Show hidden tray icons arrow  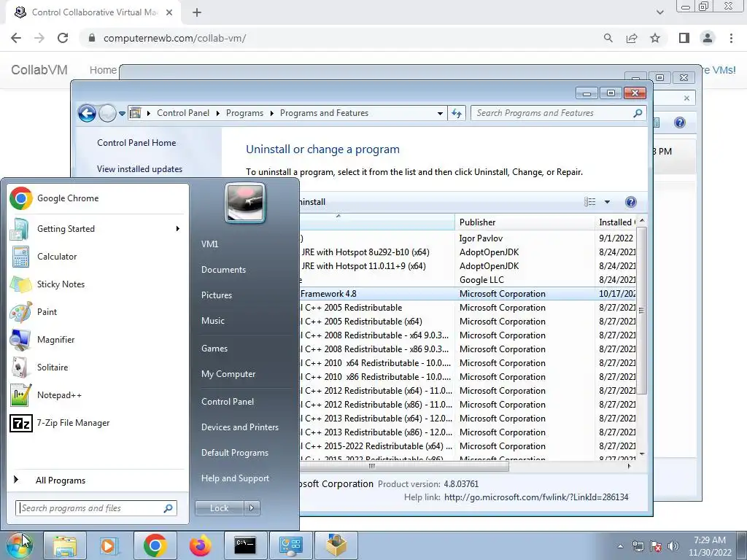(x=620, y=546)
